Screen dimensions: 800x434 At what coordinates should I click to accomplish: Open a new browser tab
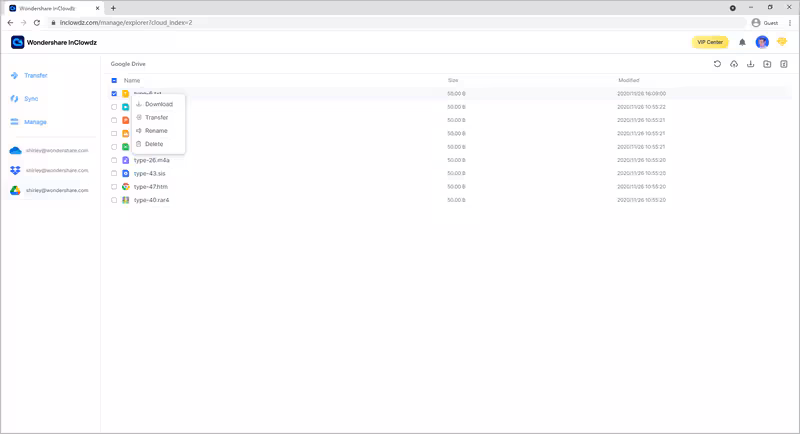[x=113, y=8]
